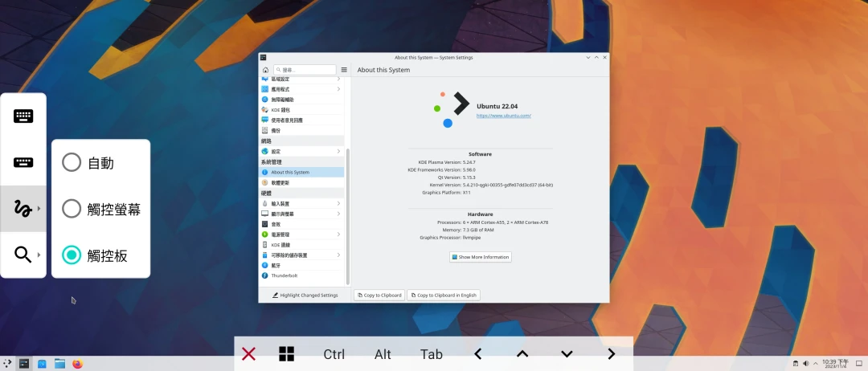Image resolution: width=868 pixels, height=371 pixels.
Task: Open the hamburger menu beside the search box
Action: 344,70
